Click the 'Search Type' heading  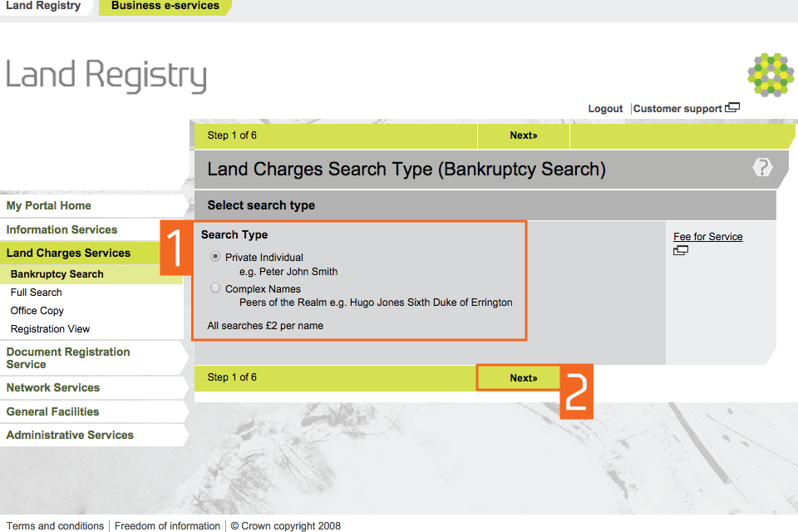[x=234, y=234]
